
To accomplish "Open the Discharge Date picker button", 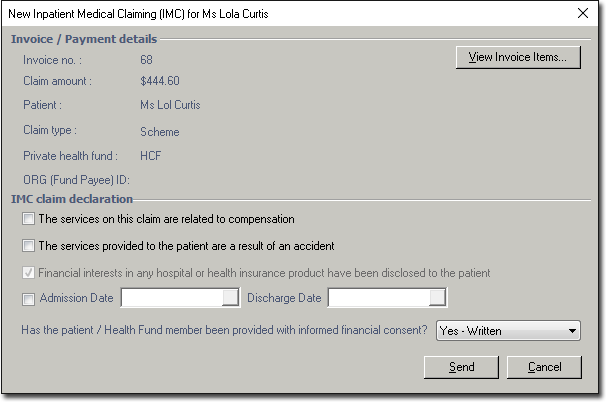I will coord(438,298).
